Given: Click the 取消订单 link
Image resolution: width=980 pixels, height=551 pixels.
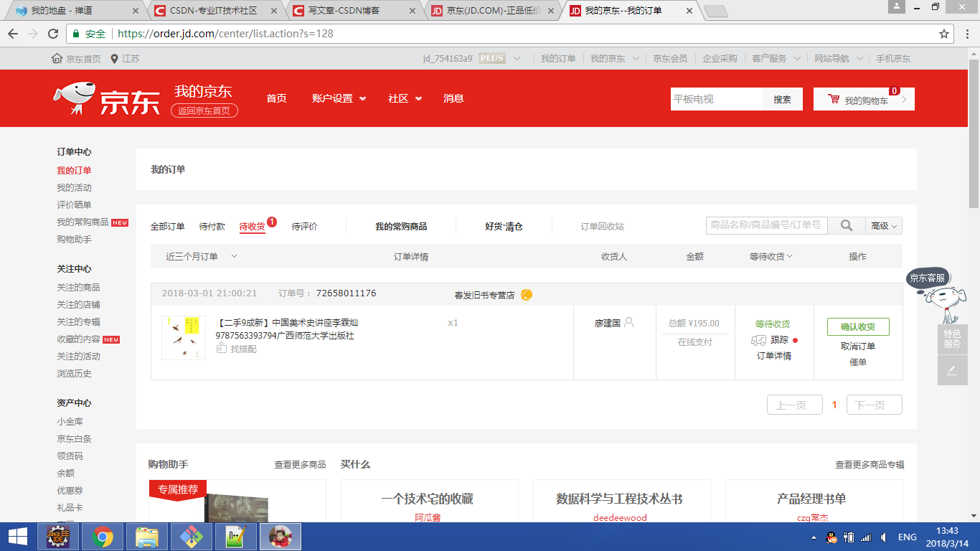Looking at the screenshot, I should click(x=858, y=346).
